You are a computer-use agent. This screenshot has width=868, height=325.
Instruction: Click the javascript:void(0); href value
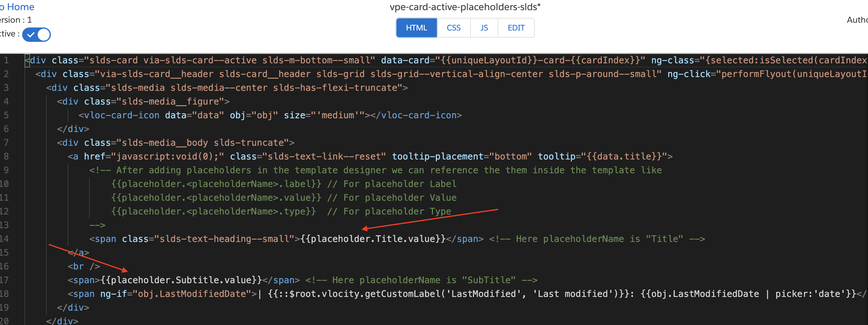pyautogui.click(x=167, y=157)
